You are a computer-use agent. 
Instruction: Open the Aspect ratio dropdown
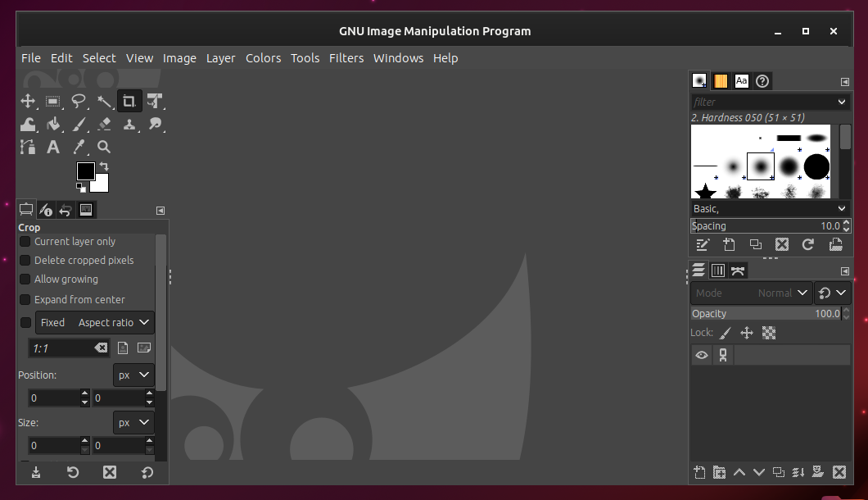point(112,322)
